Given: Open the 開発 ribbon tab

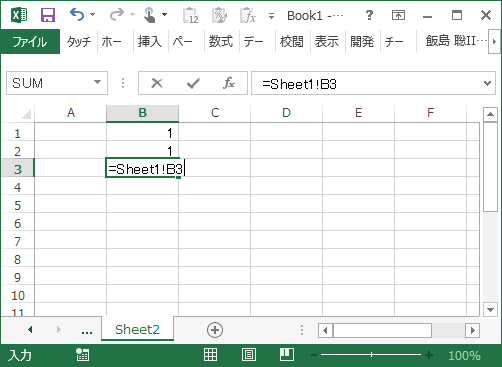Looking at the screenshot, I should (362, 42).
